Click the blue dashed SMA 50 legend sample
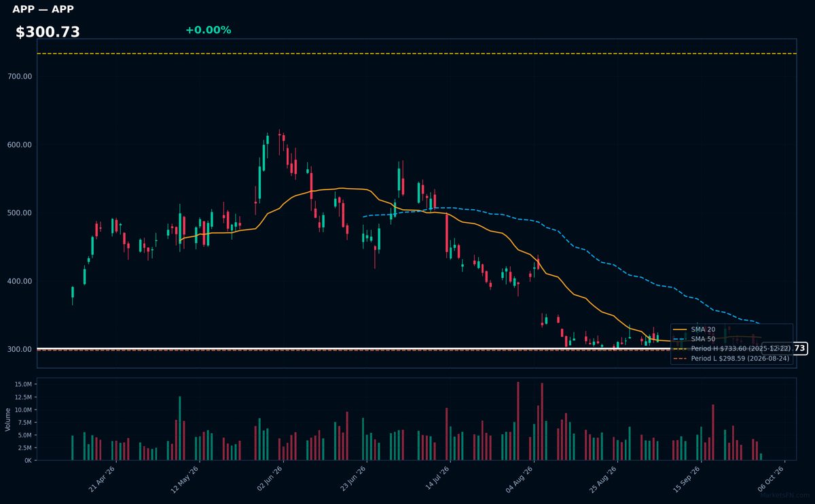This screenshot has height=504, width=815. [x=680, y=339]
